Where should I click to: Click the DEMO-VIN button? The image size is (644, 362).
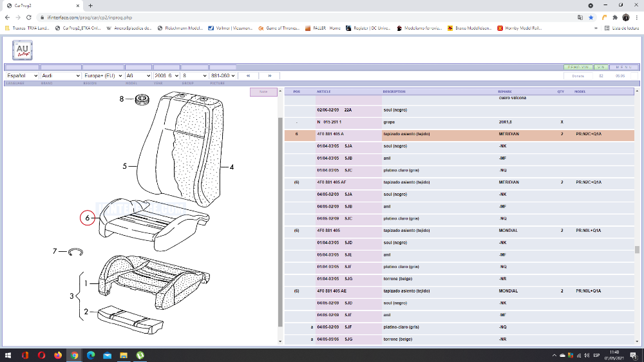(x=578, y=68)
